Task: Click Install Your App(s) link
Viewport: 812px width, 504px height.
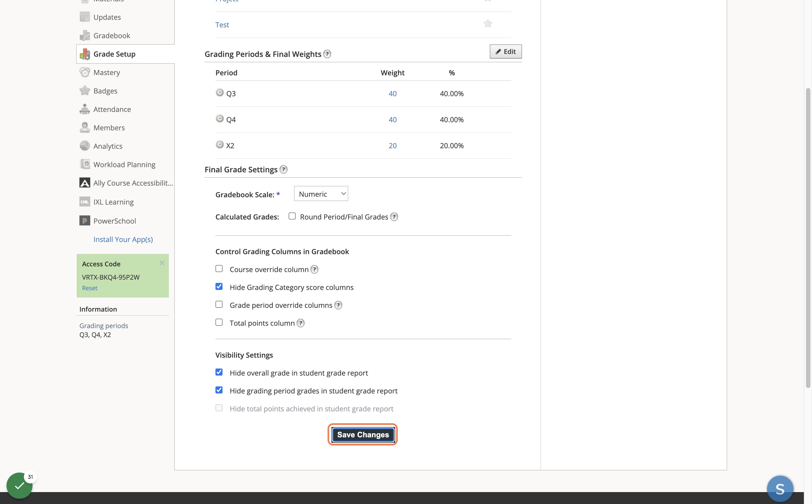Action: (123, 239)
